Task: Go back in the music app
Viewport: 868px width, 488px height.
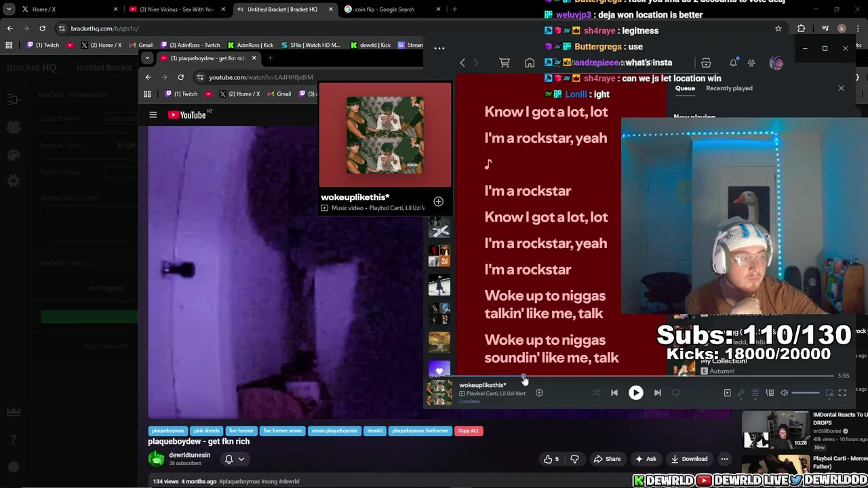Action: (462, 63)
